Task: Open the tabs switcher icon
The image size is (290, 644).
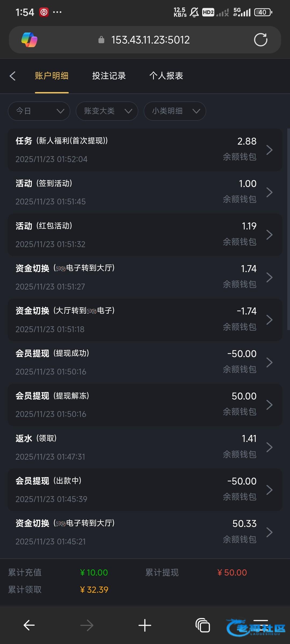Action: click(x=203, y=625)
